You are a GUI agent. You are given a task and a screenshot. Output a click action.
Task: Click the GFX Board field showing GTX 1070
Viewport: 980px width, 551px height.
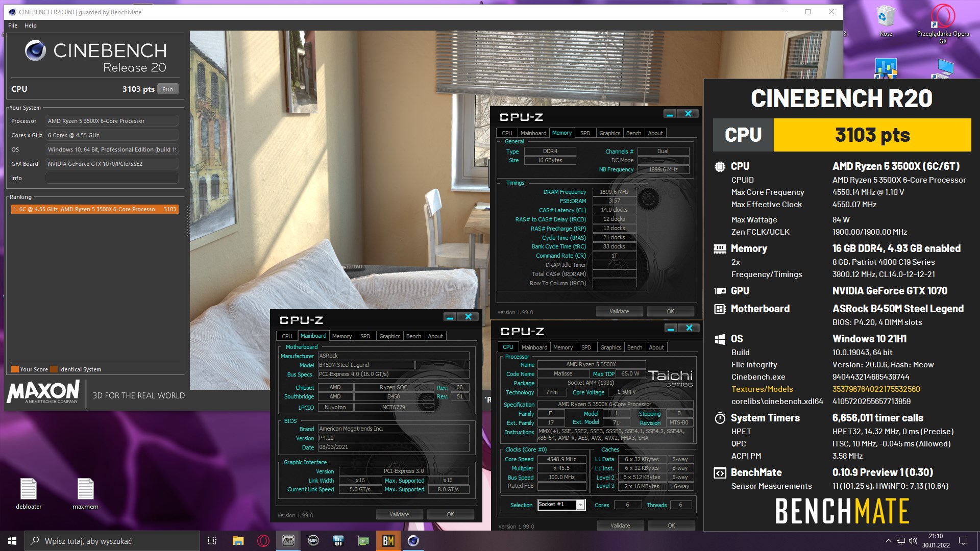click(x=112, y=164)
